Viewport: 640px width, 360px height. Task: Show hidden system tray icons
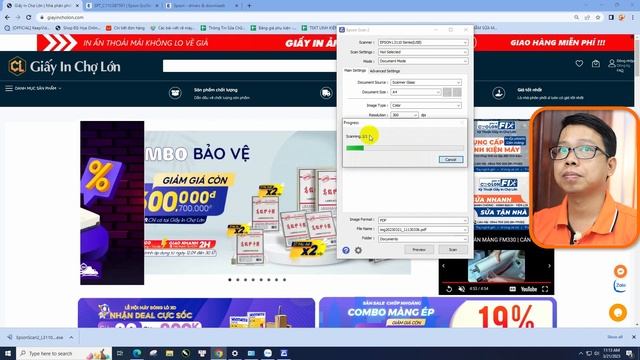[581, 353]
